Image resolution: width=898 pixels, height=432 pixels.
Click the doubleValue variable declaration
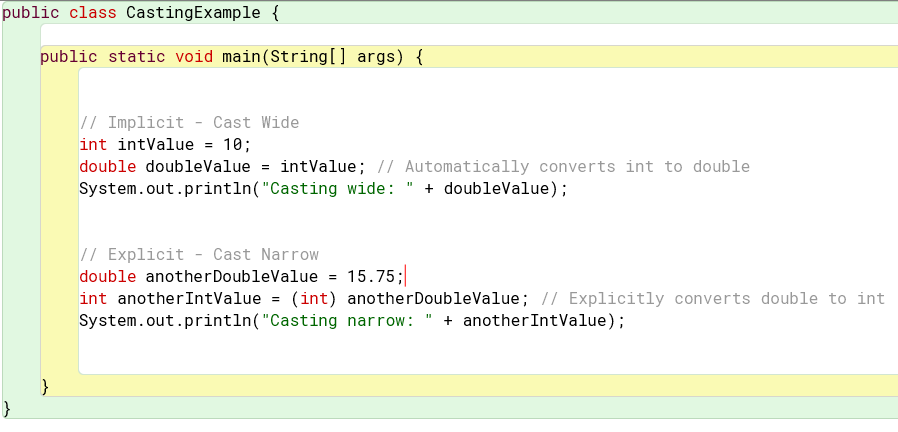198,167
